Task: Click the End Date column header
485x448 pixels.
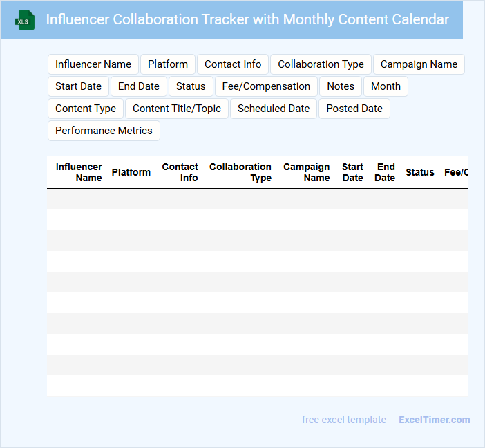Action: [385, 172]
